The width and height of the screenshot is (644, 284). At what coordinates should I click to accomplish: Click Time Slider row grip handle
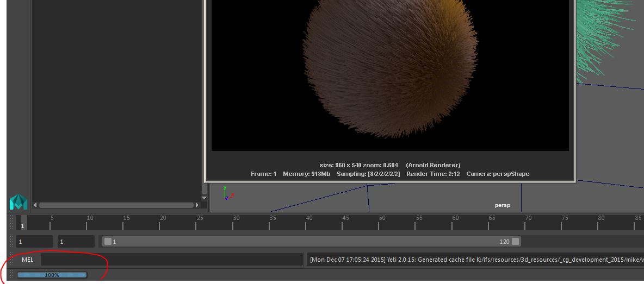tap(12, 223)
